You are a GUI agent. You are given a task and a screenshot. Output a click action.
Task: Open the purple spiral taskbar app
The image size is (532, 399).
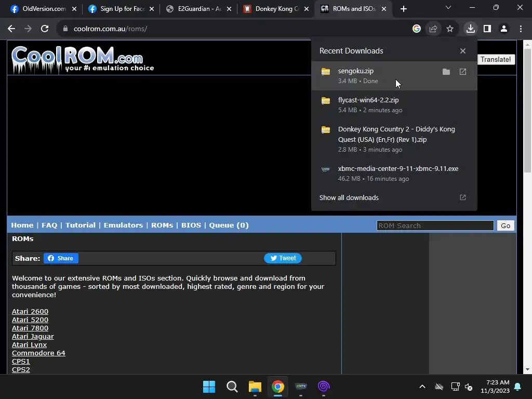click(324, 387)
